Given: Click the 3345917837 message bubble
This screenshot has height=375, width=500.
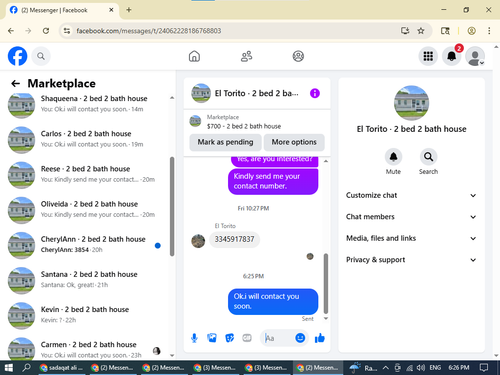Looking at the screenshot, I should coord(234,239).
